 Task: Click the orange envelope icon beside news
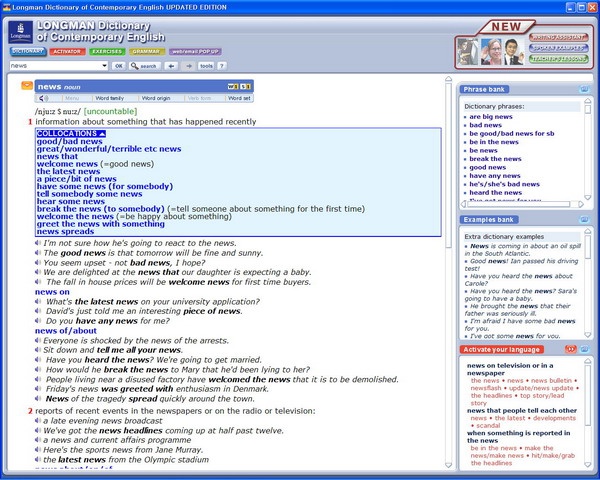(x=27, y=85)
